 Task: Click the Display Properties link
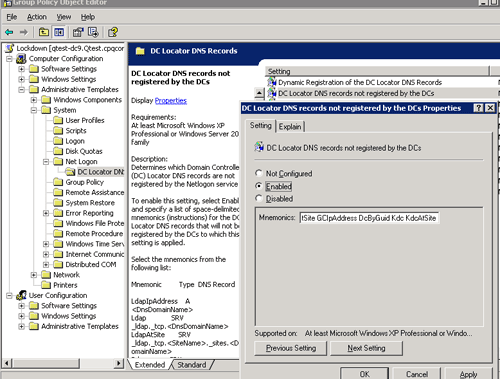tap(171, 101)
